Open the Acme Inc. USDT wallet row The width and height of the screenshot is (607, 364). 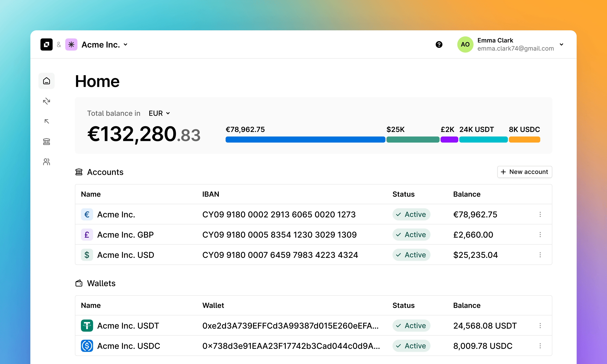point(128,326)
